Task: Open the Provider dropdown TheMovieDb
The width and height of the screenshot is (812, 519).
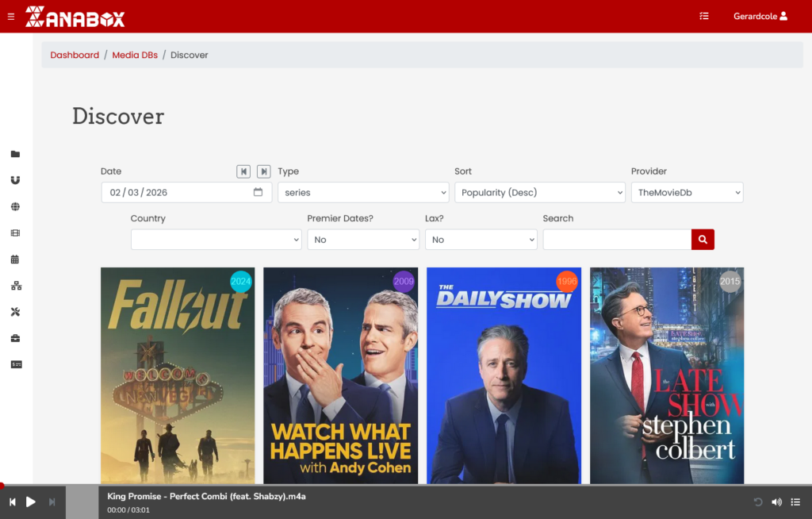Action: pyautogui.click(x=687, y=193)
